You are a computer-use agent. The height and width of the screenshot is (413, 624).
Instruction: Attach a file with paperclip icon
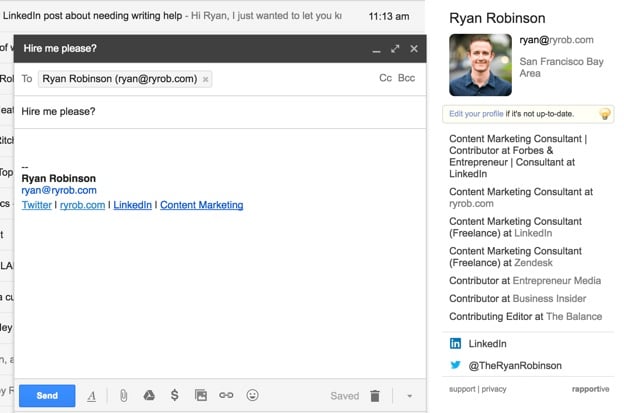click(123, 396)
